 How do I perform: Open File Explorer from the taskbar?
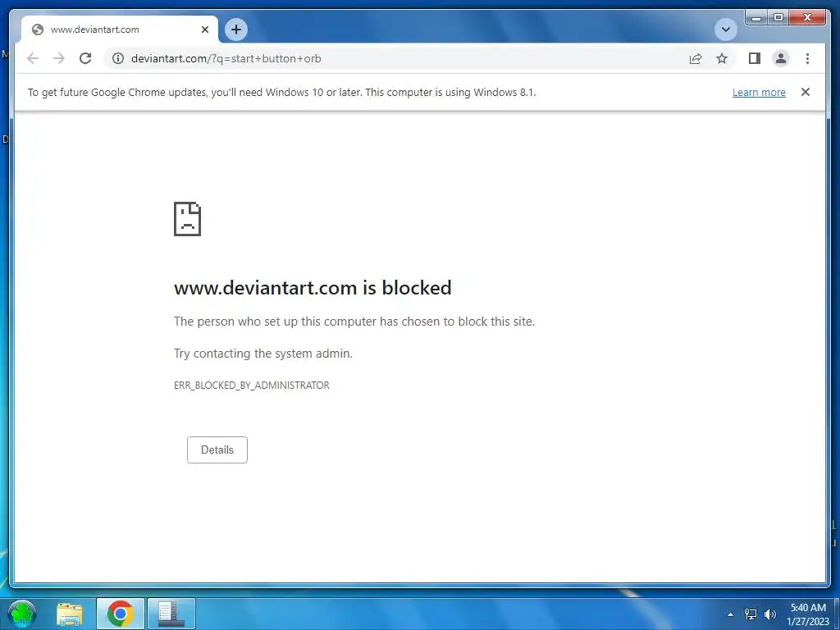[70, 614]
